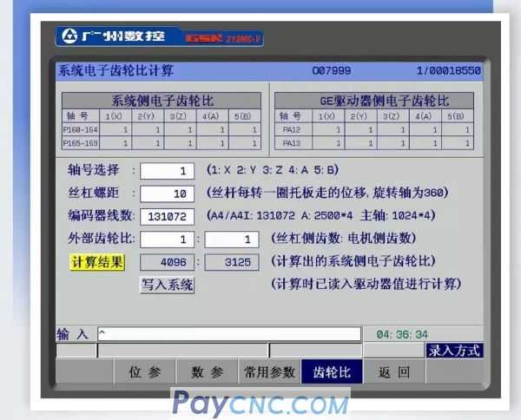
Task: Open the 位参 softkey tab
Action: [x=145, y=372]
